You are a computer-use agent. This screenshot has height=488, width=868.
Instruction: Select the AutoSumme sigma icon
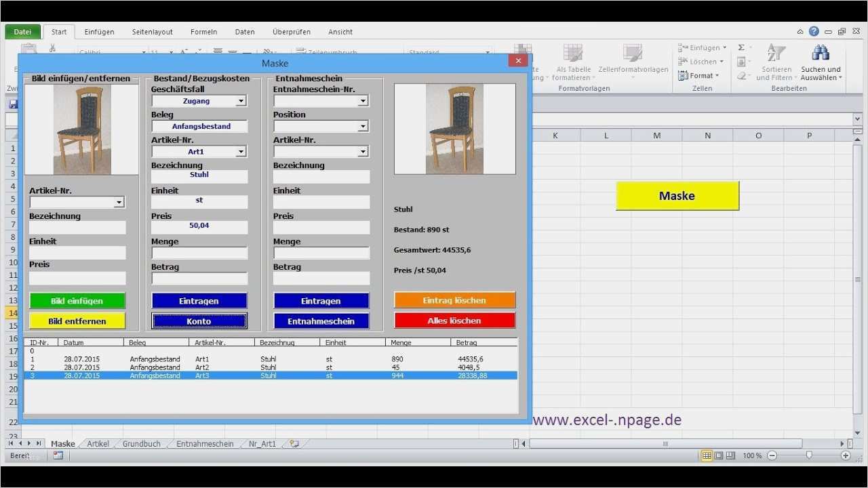(x=740, y=47)
